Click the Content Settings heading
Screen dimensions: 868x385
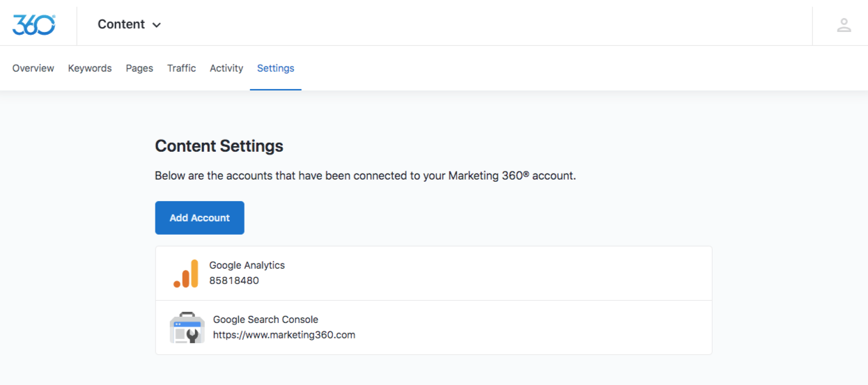(x=219, y=146)
